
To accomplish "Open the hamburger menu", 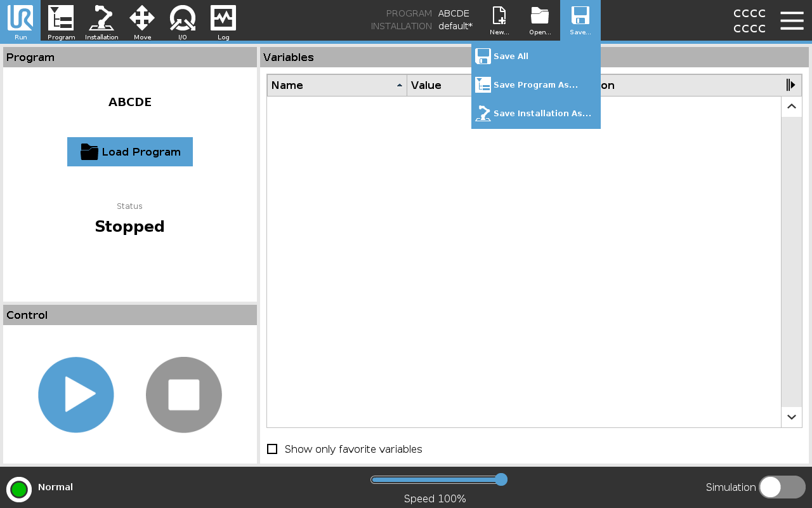I will coord(792,20).
